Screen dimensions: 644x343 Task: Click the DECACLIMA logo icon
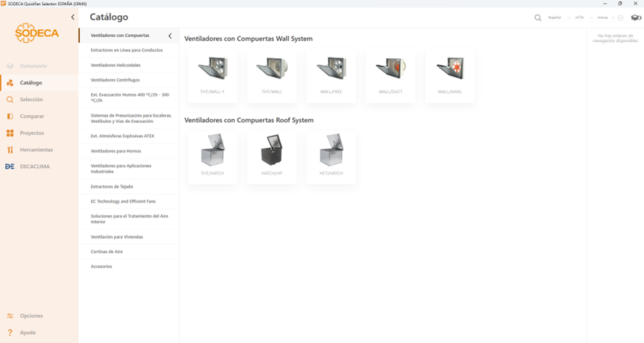click(x=10, y=166)
